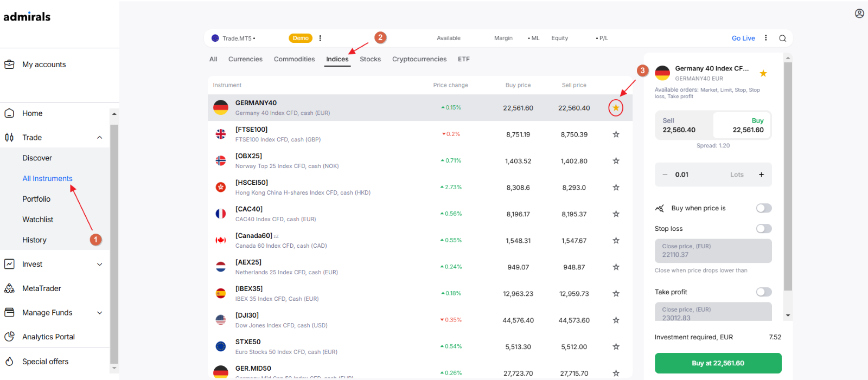Expand the Manage Funds section

[x=100, y=313]
